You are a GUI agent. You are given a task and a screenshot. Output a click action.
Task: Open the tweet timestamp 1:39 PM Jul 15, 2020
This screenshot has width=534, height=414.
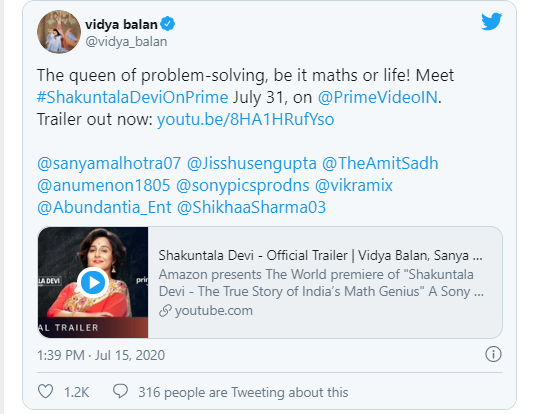pyautogui.click(x=101, y=355)
